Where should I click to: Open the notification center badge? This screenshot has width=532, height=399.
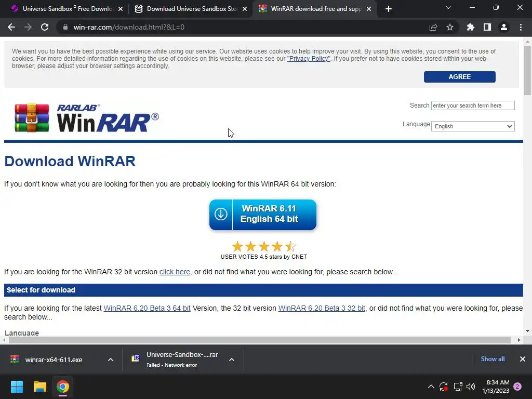tap(517, 387)
